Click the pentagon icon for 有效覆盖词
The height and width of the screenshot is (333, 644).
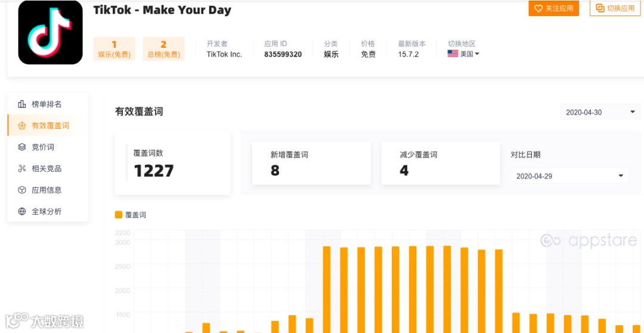tap(22, 126)
